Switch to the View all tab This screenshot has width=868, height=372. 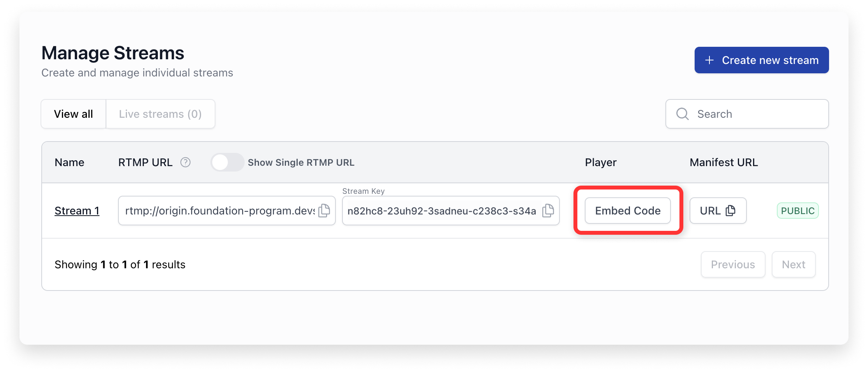[74, 114]
